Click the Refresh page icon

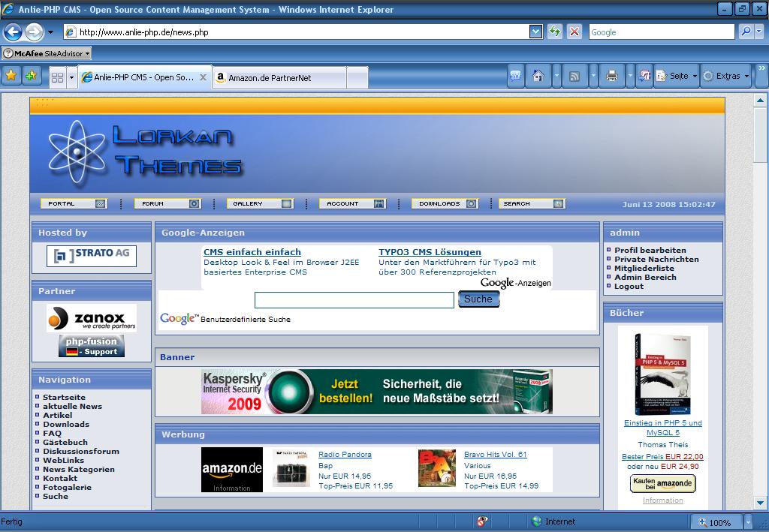point(555,32)
